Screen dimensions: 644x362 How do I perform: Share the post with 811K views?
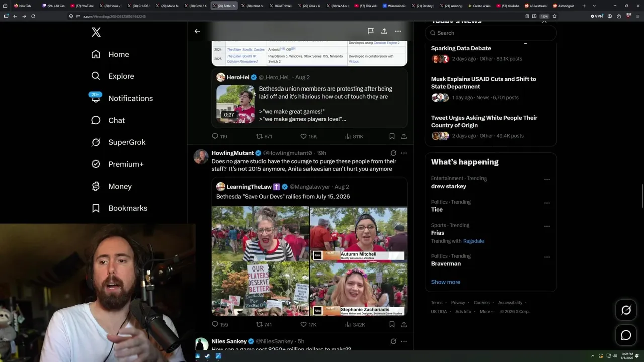pyautogui.click(x=404, y=136)
